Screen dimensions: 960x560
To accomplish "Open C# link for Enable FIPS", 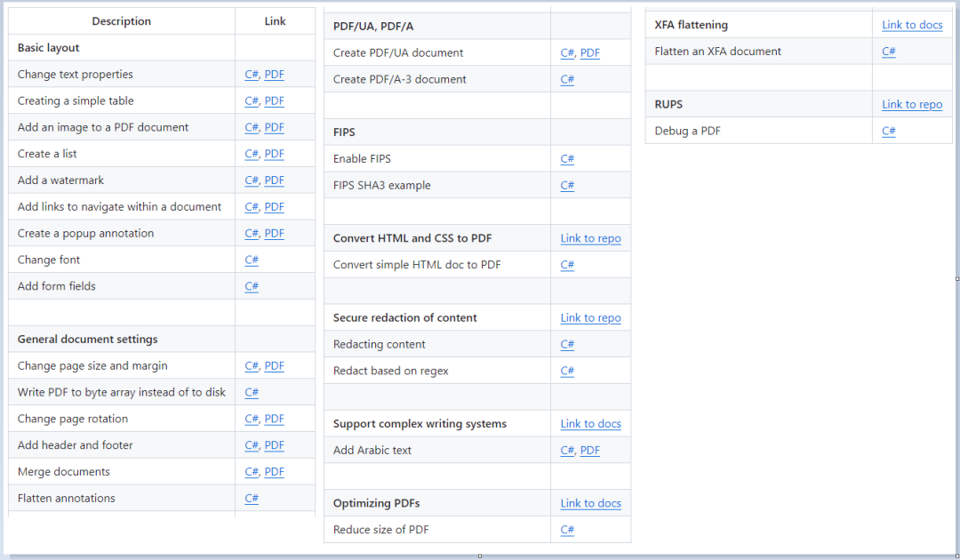I will pos(567,158).
